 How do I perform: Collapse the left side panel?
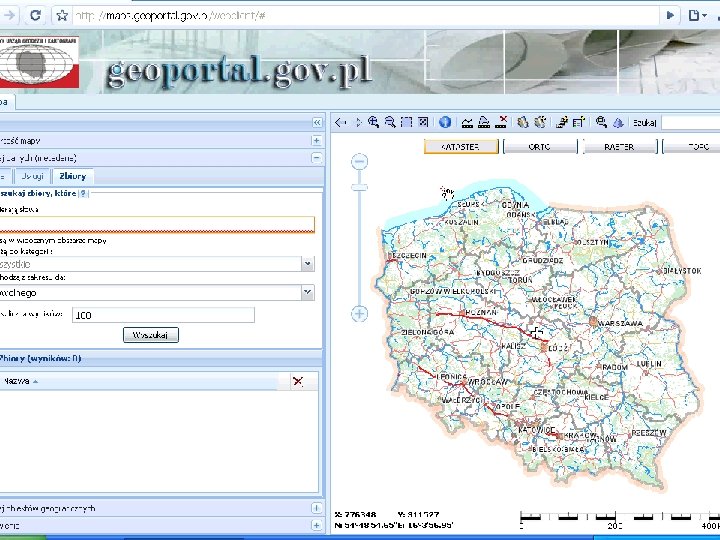[317, 122]
